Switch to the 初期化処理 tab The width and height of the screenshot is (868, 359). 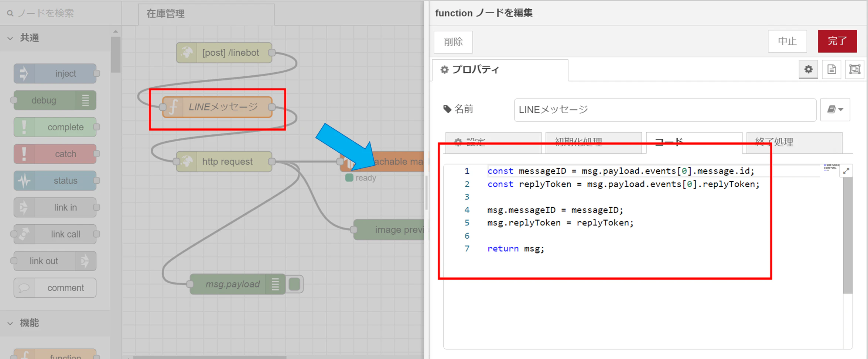pos(594,142)
